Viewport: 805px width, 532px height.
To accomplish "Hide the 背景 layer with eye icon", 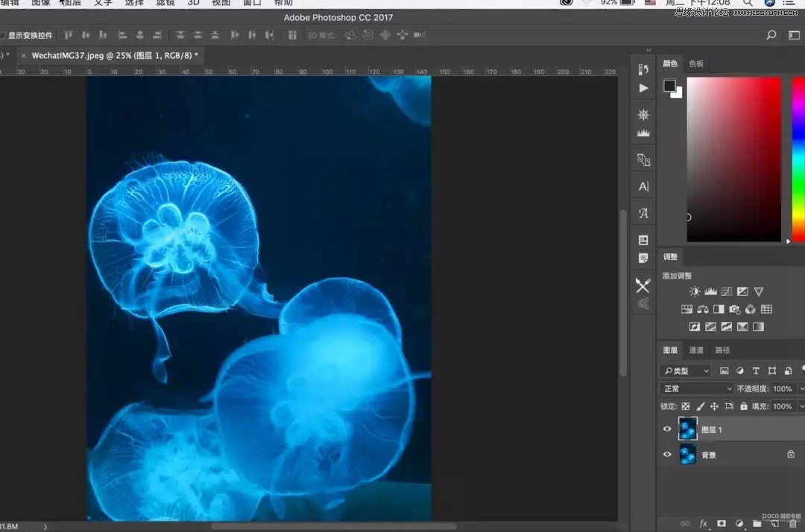I will tap(667, 455).
